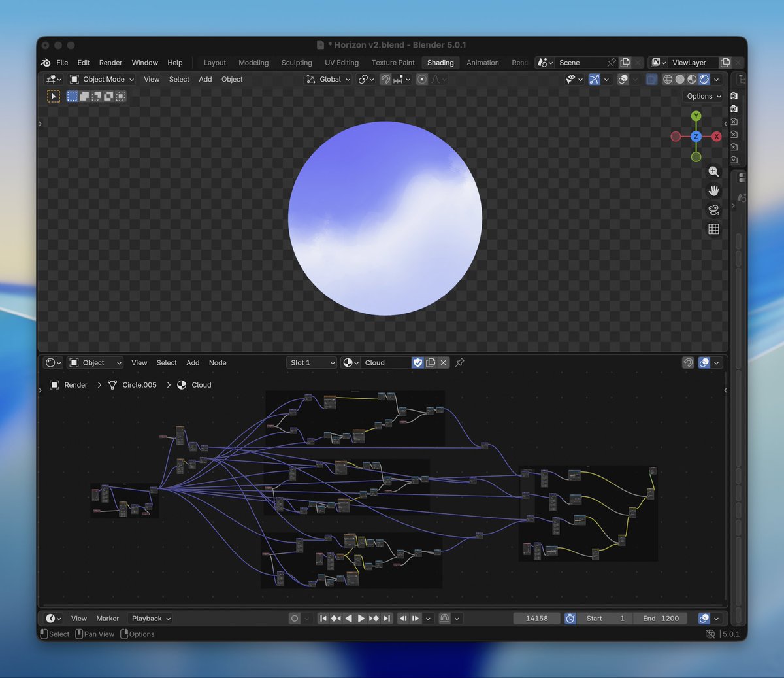Jump to first frame in timeline

323,619
